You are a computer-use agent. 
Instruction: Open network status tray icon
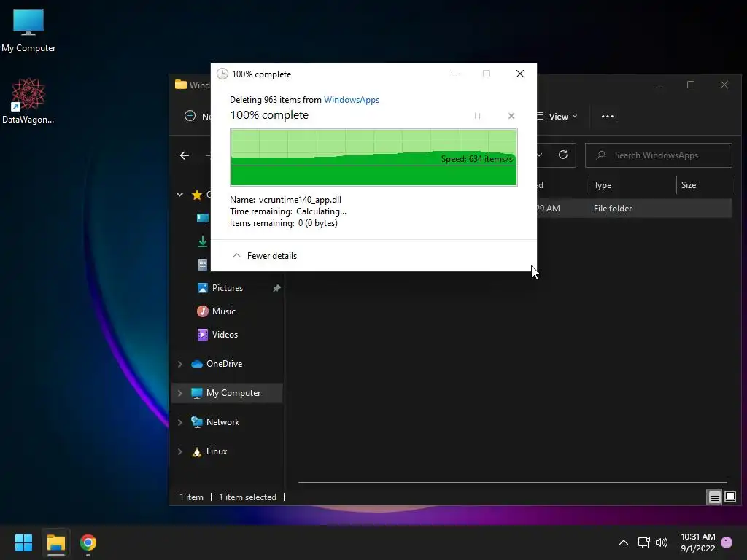tap(644, 542)
